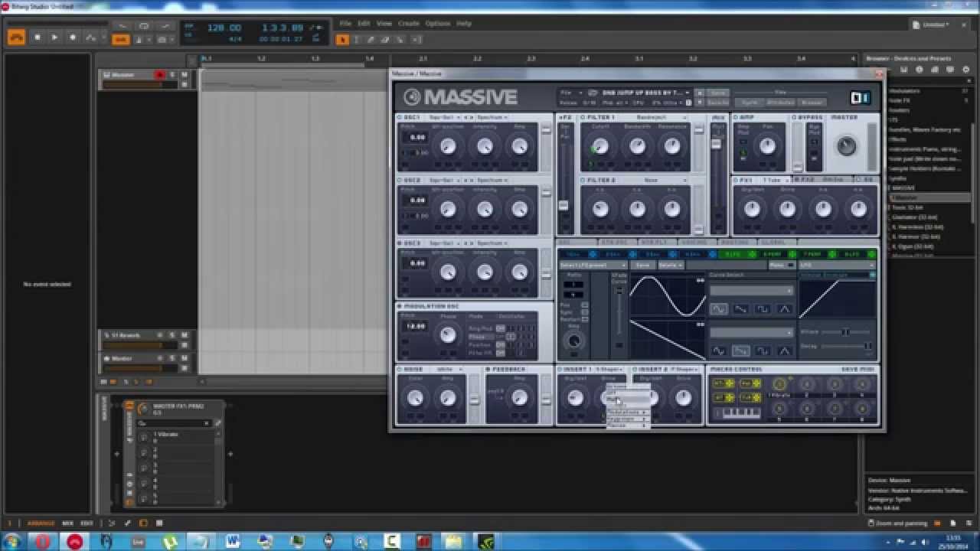Select triangle shape in upper curve row
The image size is (980, 551).
click(x=784, y=309)
